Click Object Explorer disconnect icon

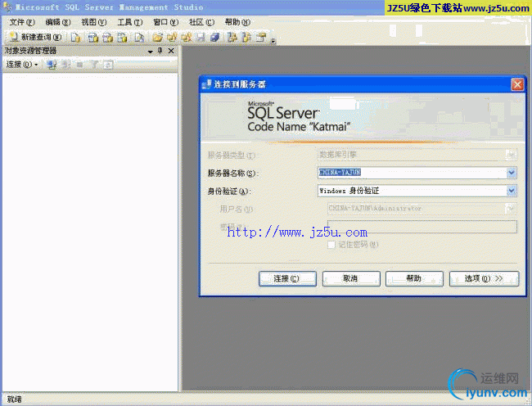(x=66, y=64)
